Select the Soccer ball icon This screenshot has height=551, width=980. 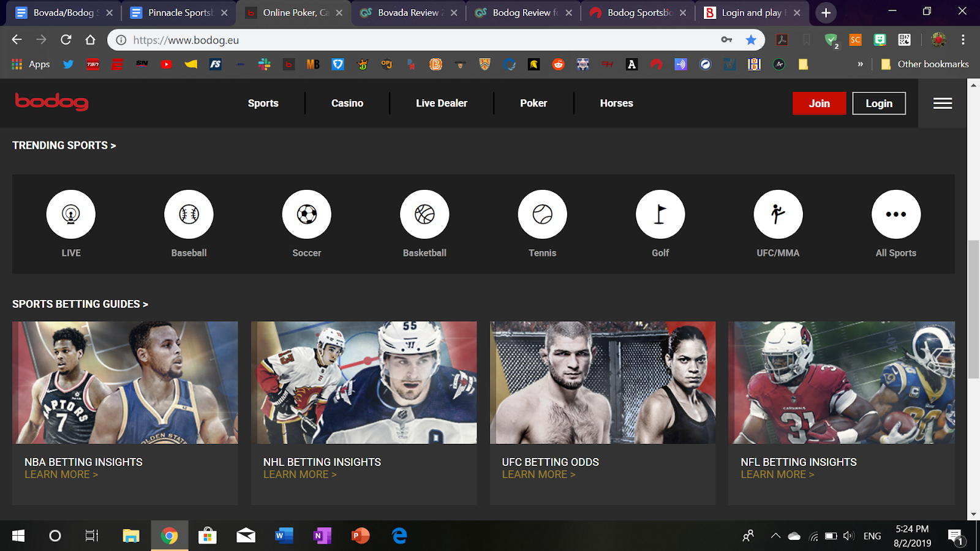(x=307, y=214)
